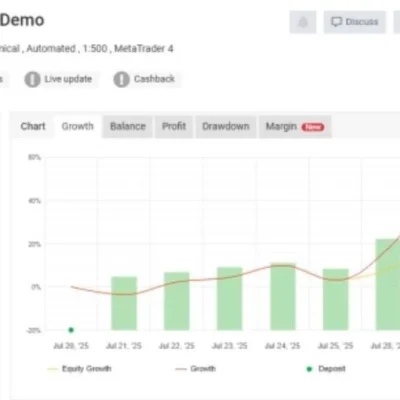Switch to the Growth tab
The image size is (400, 400).
coord(78,126)
